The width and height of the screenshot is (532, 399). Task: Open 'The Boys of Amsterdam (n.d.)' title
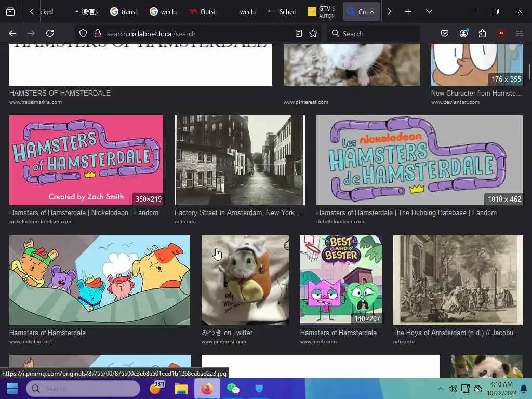(456, 332)
